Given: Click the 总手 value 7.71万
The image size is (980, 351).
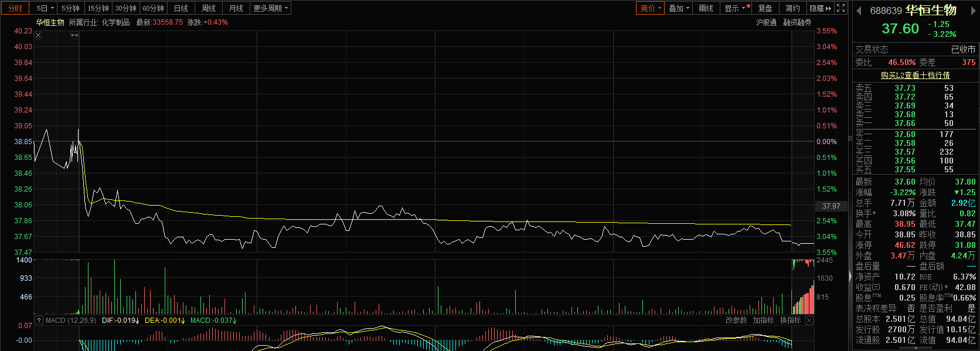Looking at the screenshot, I should [x=903, y=203].
